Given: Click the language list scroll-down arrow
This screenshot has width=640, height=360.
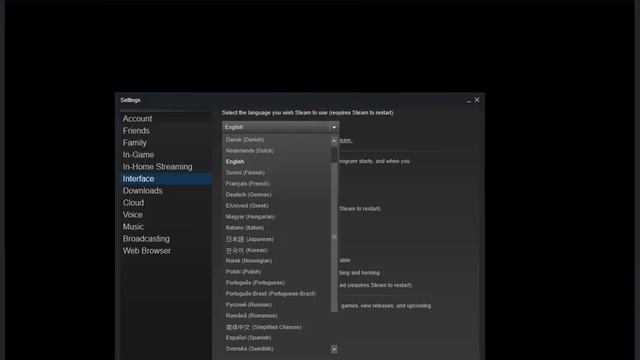Looking at the screenshot, I should (x=334, y=349).
